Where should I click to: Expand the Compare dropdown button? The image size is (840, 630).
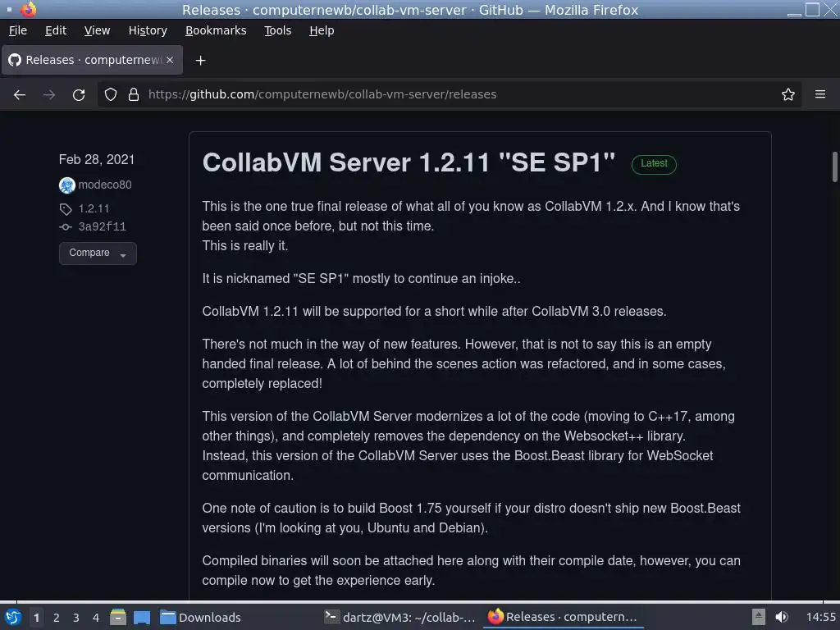coord(98,253)
